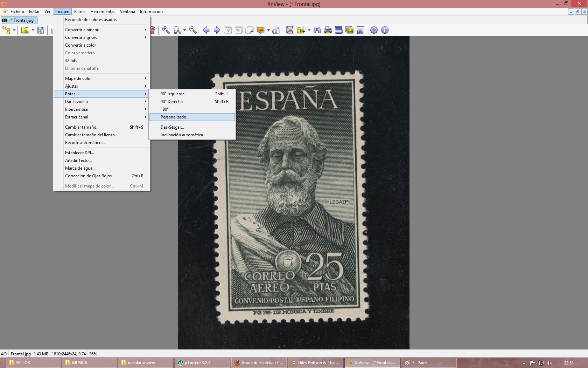
Task: Click the zoom in magnifier icon
Action: click(x=166, y=30)
